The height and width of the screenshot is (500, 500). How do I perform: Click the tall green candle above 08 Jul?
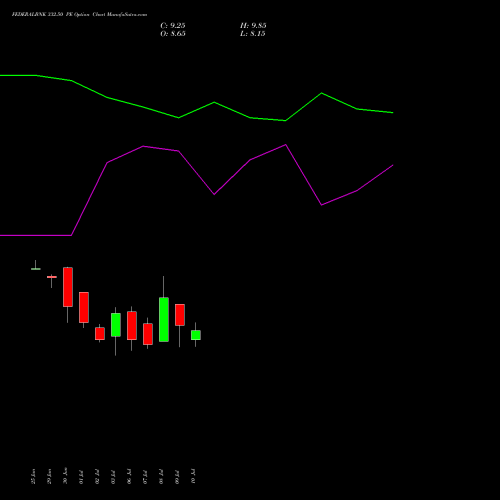coord(164,319)
